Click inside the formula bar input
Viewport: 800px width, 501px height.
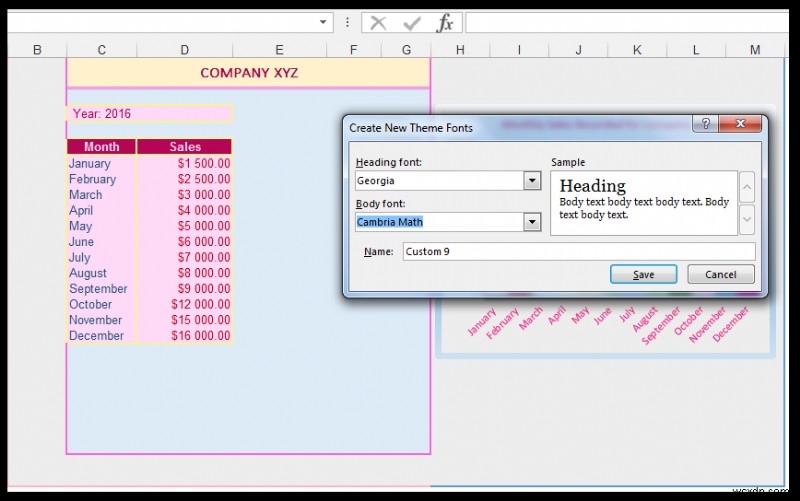pos(627,23)
